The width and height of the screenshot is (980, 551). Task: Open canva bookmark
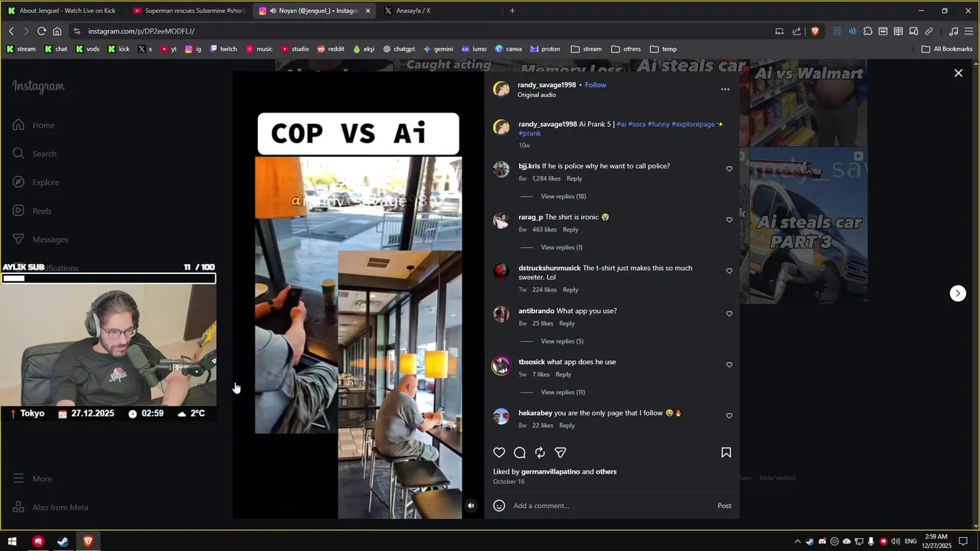point(508,49)
